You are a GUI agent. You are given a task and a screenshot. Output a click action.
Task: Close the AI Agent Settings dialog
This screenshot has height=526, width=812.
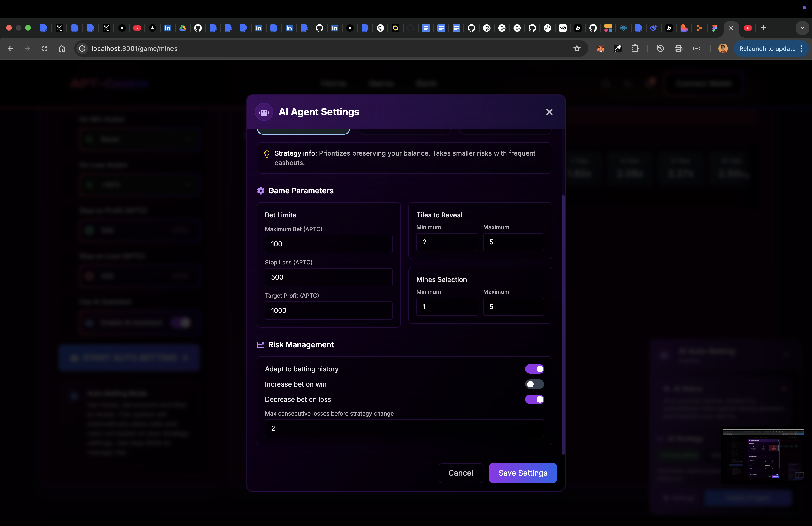coord(549,112)
